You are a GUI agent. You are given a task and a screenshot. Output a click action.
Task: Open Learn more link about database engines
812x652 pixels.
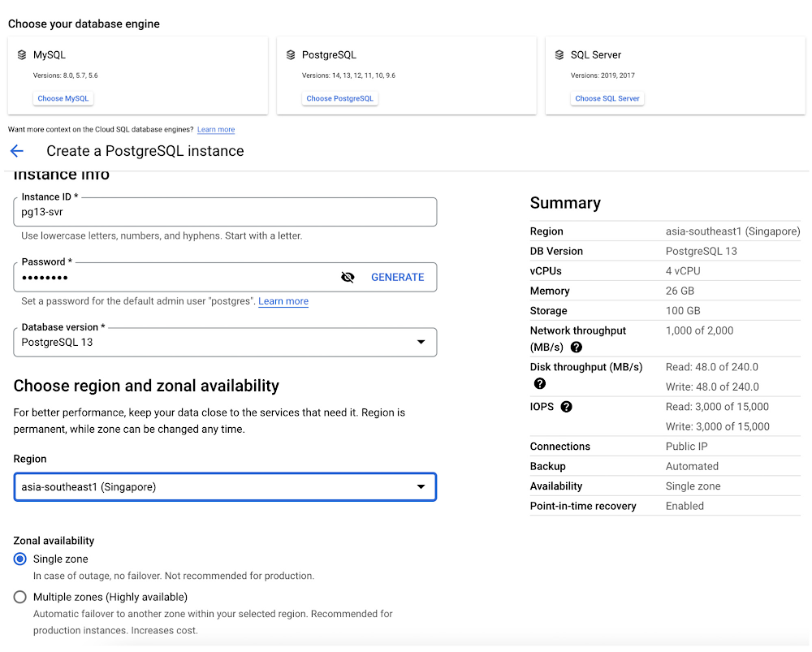coord(216,130)
